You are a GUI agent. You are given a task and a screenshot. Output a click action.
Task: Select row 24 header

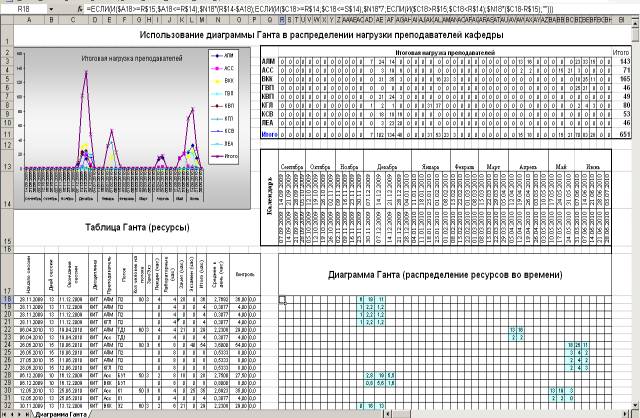(x=7, y=345)
